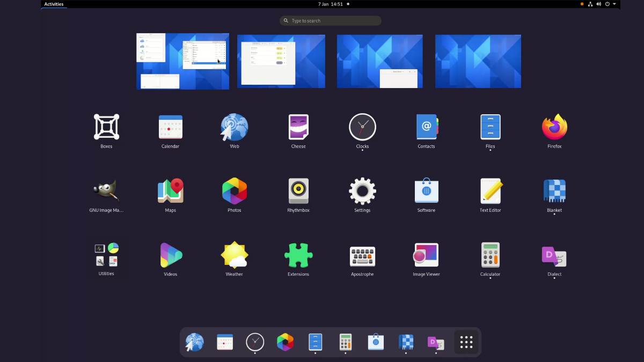644x362 pixels.
Task: Open system menu power dropdown arrow
Action: [614, 4]
